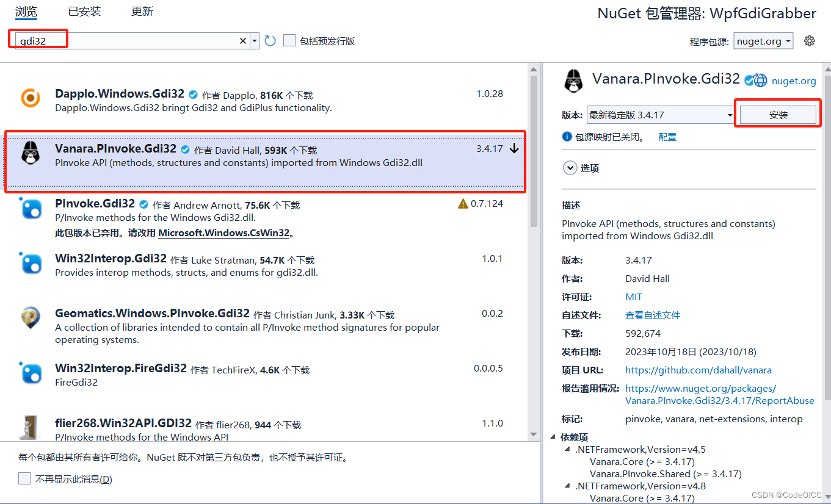Select the PInvoke.Gdi32 package title

[95, 204]
